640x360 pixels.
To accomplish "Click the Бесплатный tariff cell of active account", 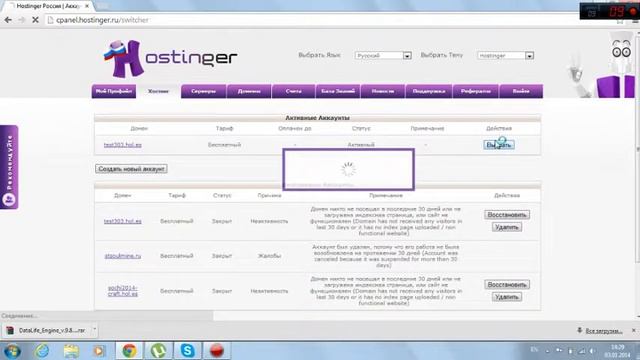I will (x=224, y=145).
